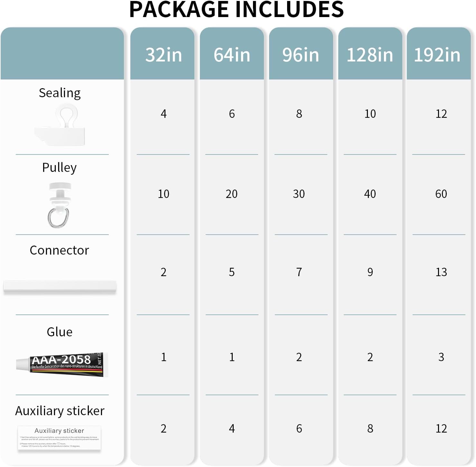Click the Auxiliary sticker row label
Screen dimensions: 476x467
pyautogui.click(x=60, y=411)
